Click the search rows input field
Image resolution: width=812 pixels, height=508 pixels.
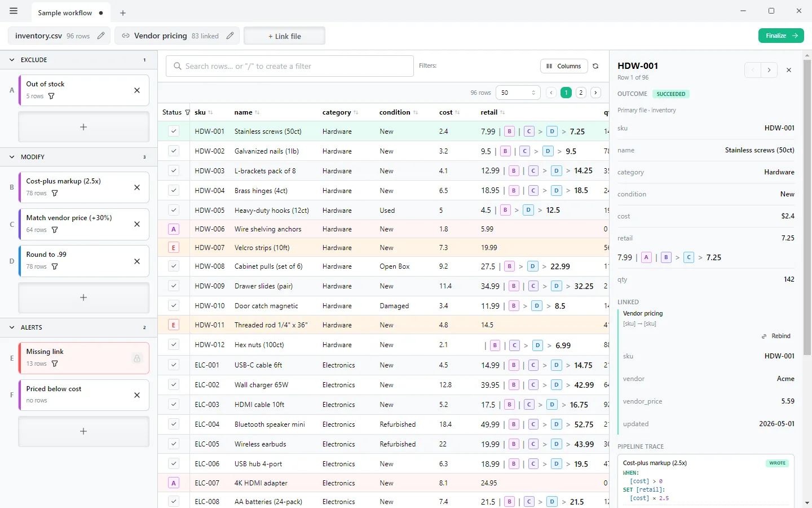tap(290, 66)
